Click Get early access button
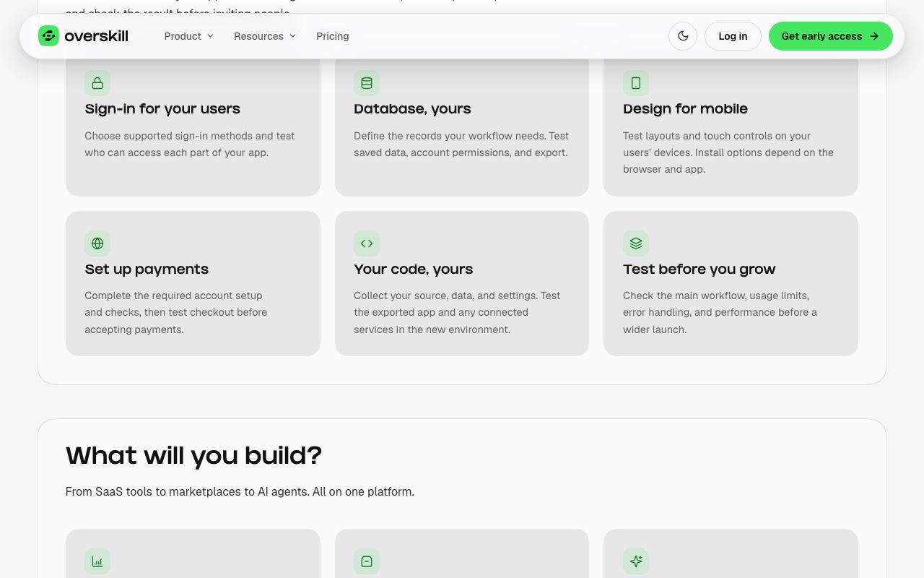The image size is (924, 578). [x=830, y=36]
